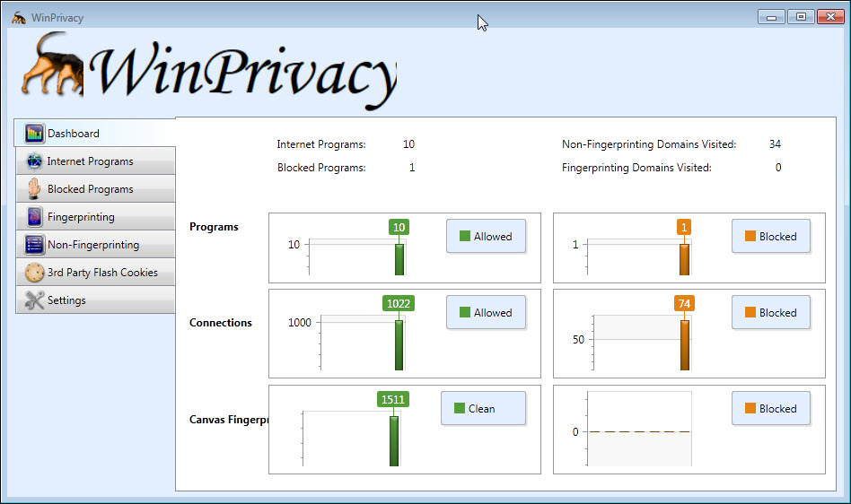Open 3rd Party Flash Cookies tab
The width and height of the screenshot is (851, 504).
95,272
